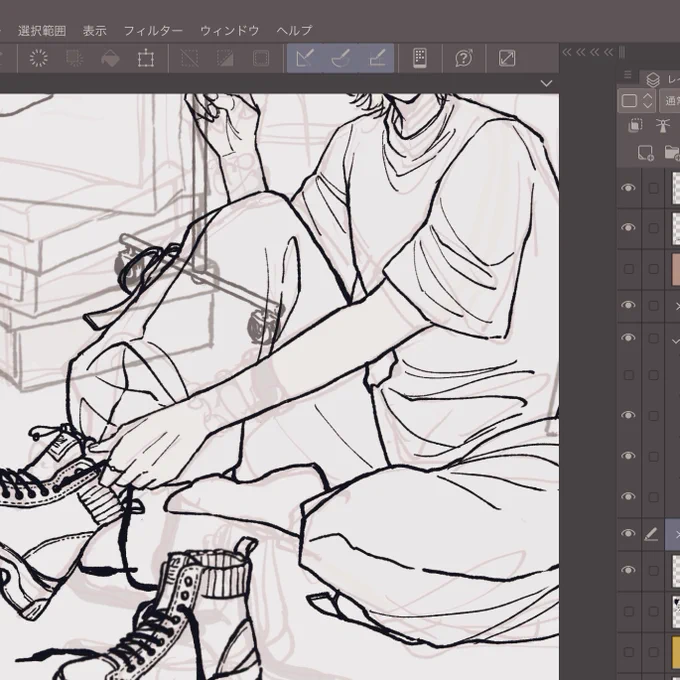Hide the collapsed (>) folder layer's eye

point(628,305)
